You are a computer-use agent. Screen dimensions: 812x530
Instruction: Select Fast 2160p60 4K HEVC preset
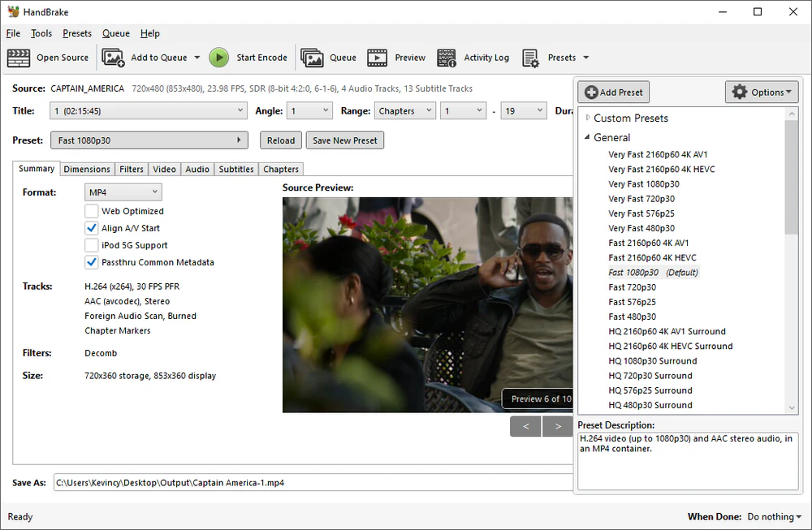coord(653,258)
